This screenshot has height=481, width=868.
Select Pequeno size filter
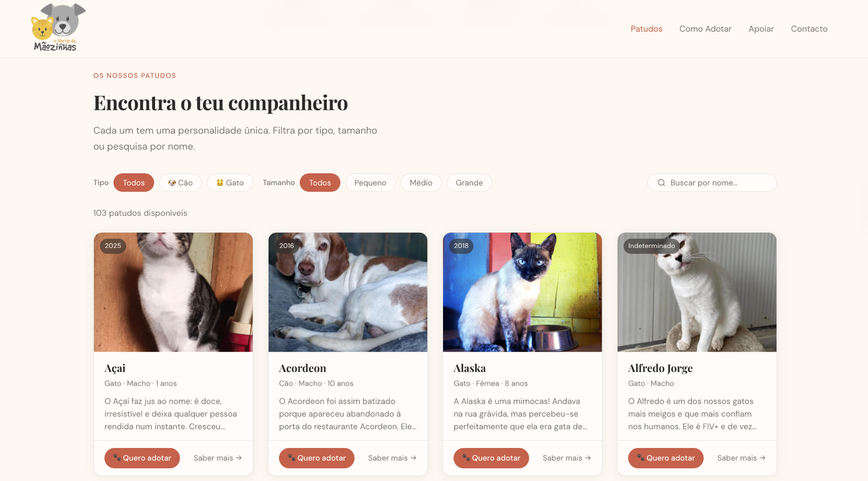(x=370, y=183)
